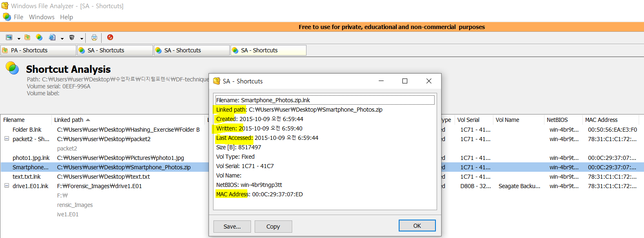Viewport: 644px width, 238px height.
Task: Click linked path ending in Desktop\text.txt
Action: (103, 177)
